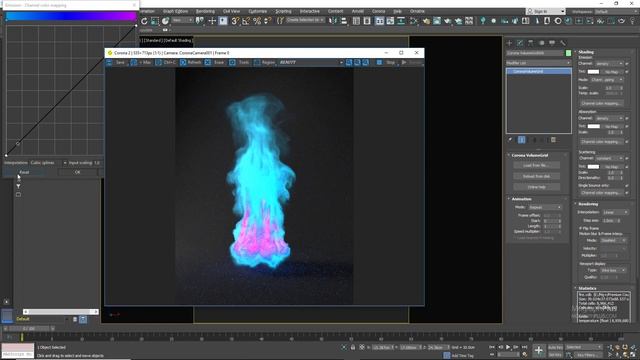
Task: Toggle the Percent Snap icon
Action: pos(257,21)
